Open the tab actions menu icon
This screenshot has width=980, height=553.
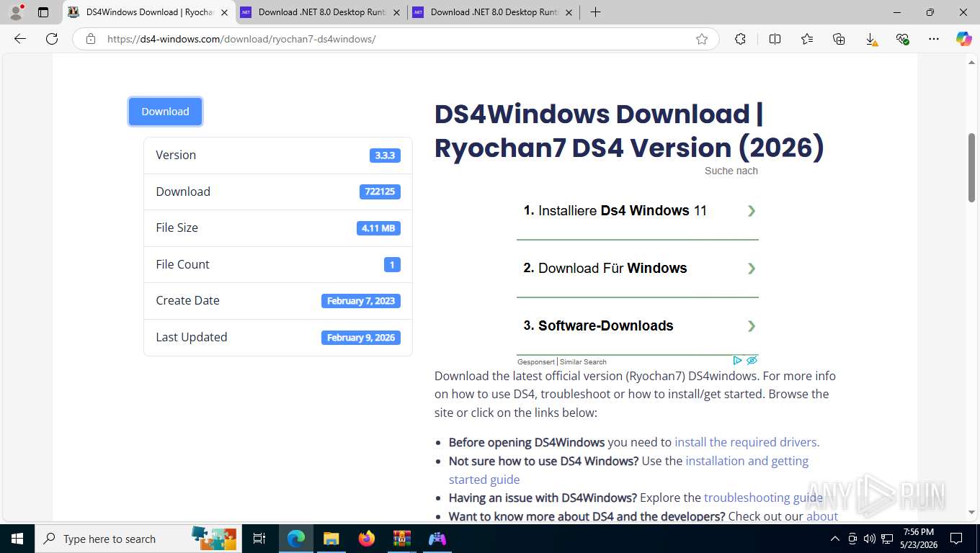[x=43, y=12]
